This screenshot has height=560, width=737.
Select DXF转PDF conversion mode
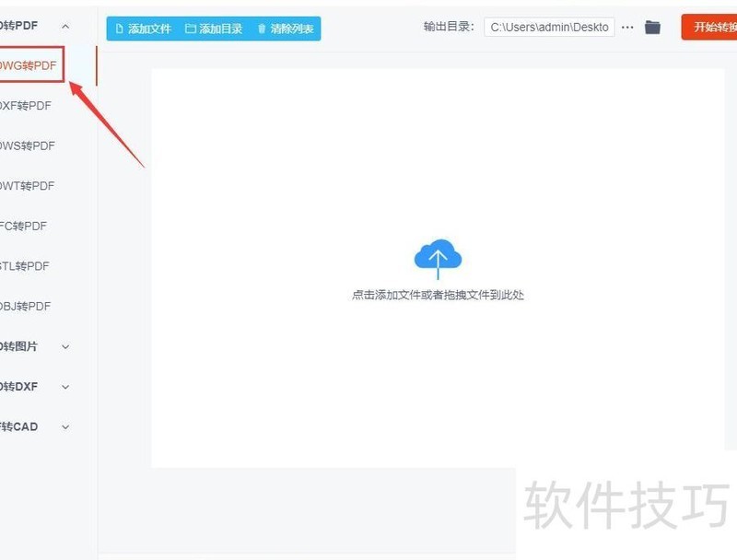pyautogui.click(x=28, y=105)
